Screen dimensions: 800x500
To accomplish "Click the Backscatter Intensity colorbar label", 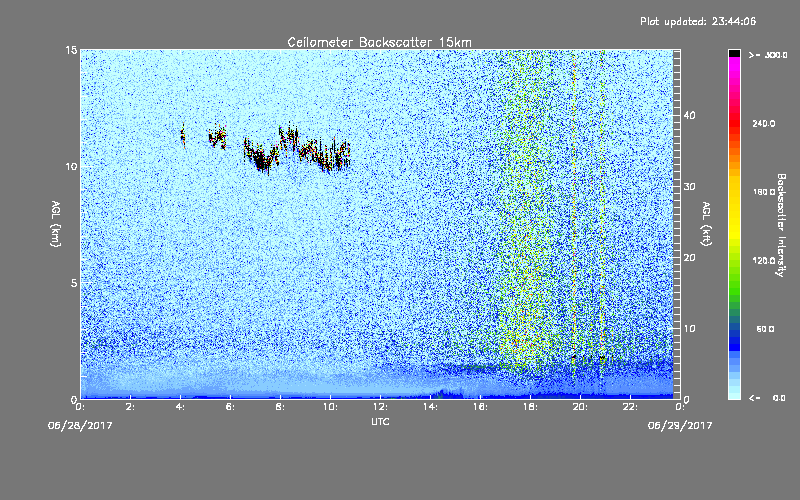I will [781, 225].
